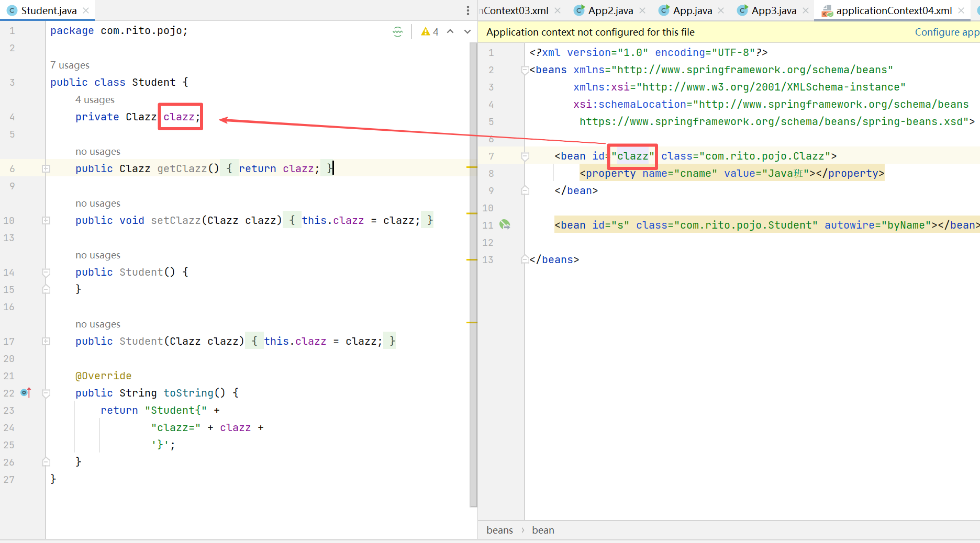Click the no usages hint above getClazz
The image size is (980, 543).
point(98,151)
